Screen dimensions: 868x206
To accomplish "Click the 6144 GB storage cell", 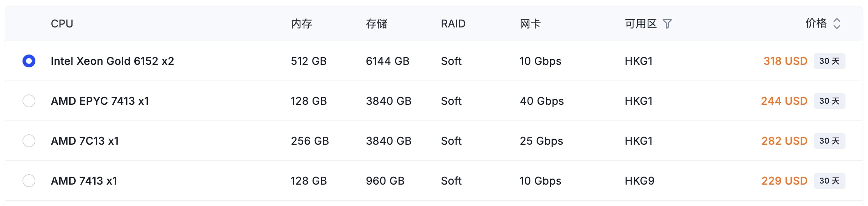I will (388, 61).
